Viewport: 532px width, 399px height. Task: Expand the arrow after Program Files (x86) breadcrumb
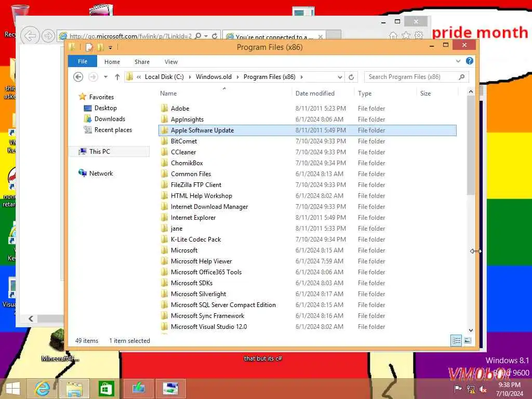click(x=302, y=77)
